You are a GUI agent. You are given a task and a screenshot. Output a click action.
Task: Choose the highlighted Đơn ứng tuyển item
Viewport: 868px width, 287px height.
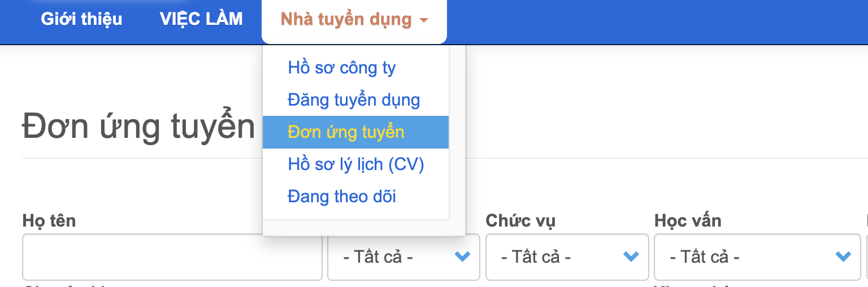(x=346, y=132)
